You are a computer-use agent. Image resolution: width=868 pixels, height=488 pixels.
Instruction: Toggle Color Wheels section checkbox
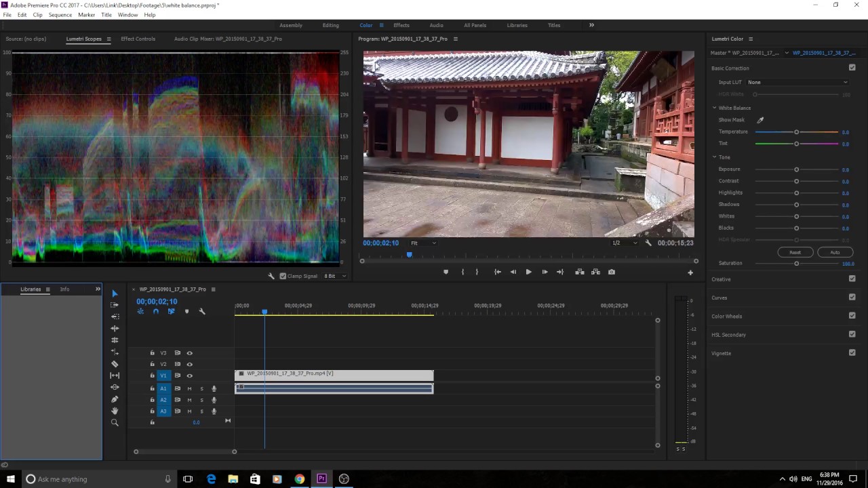[x=852, y=315]
